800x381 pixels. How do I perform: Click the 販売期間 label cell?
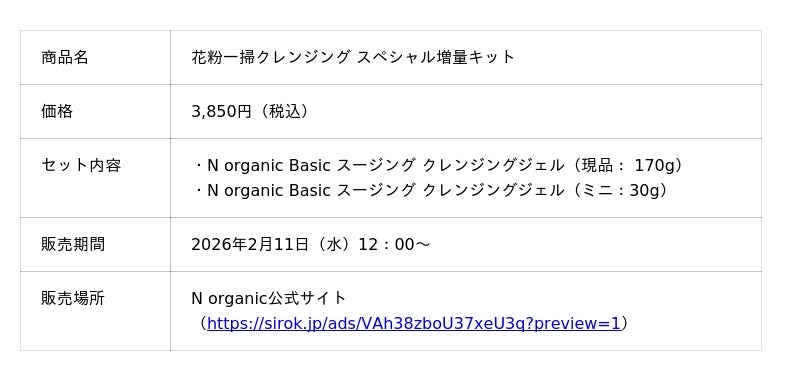point(95,244)
